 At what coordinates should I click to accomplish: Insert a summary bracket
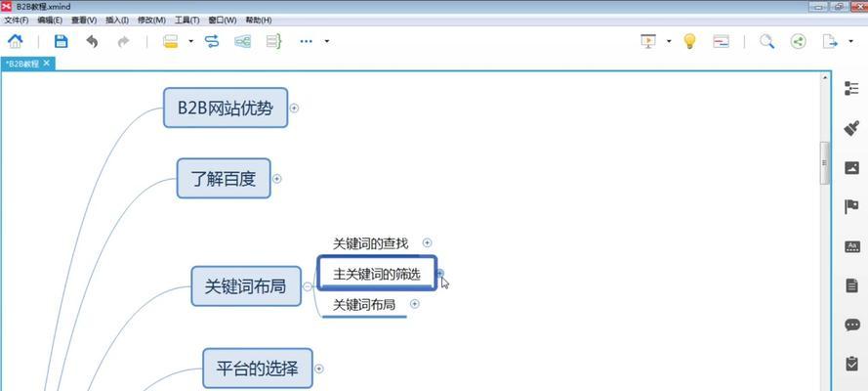tap(274, 41)
